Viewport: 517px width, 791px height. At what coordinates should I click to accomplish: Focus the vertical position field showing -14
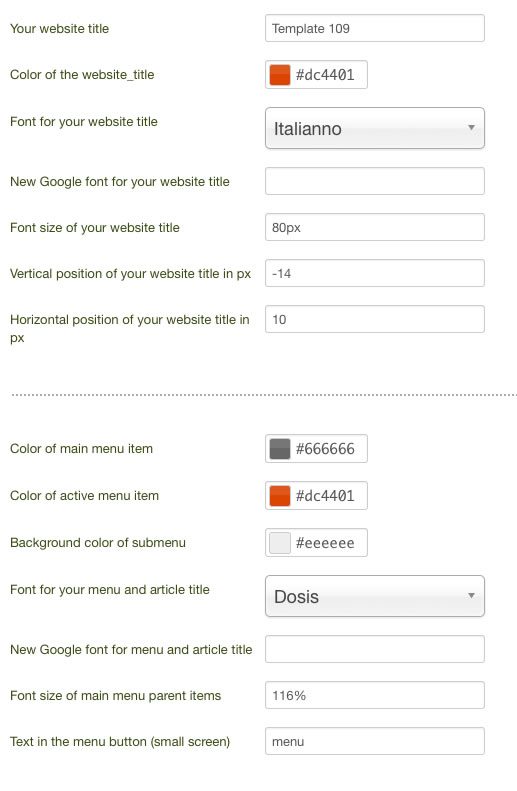coord(375,273)
